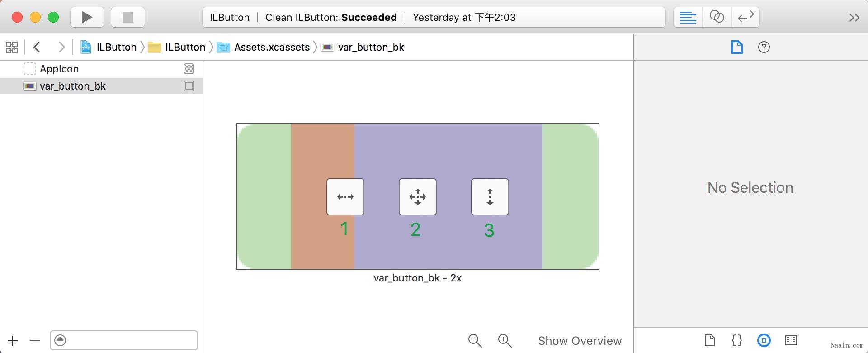Select horizontal and vertical slicing button 2

coord(418,197)
